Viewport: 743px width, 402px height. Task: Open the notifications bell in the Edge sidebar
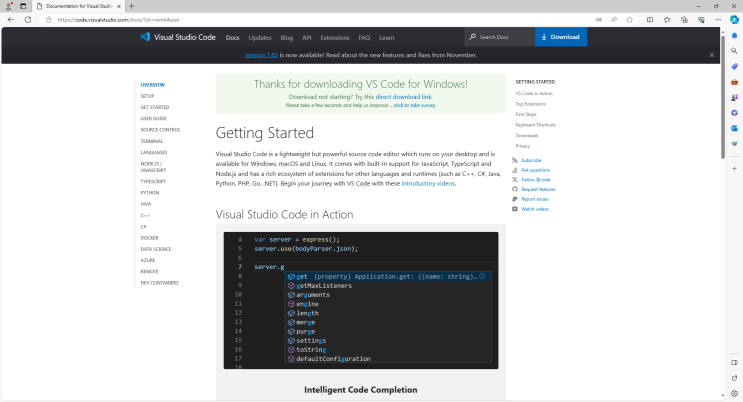click(x=734, y=36)
